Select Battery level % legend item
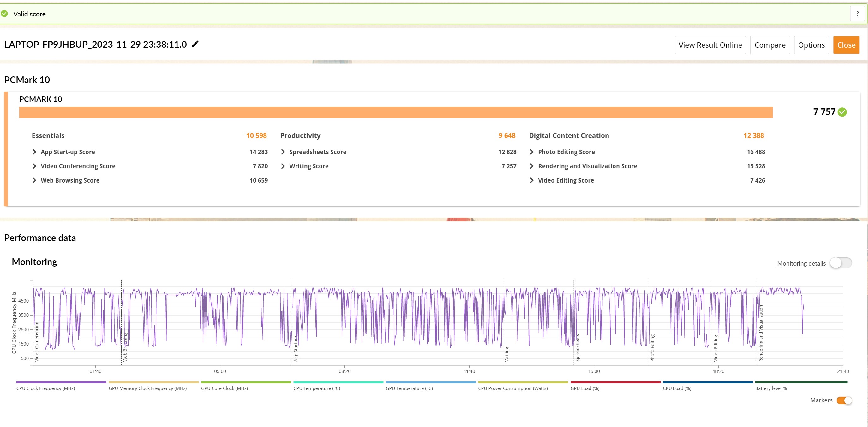 pos(771,388)
